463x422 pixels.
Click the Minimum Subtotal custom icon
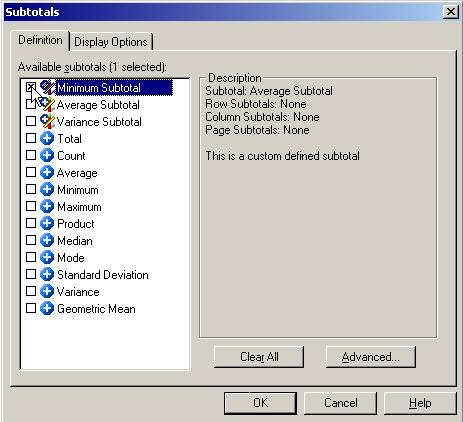click(x=47, y=88)
